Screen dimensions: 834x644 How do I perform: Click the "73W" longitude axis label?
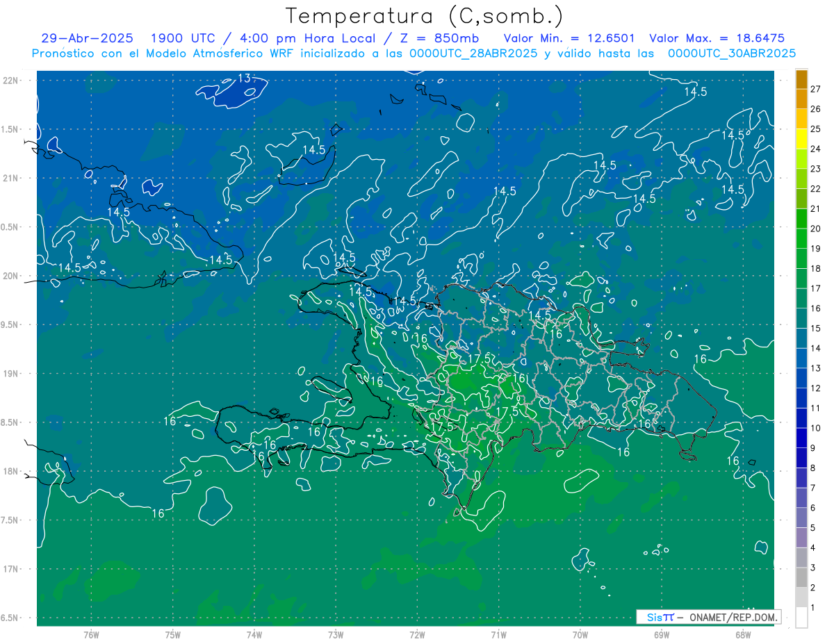[x=336, y=635]
